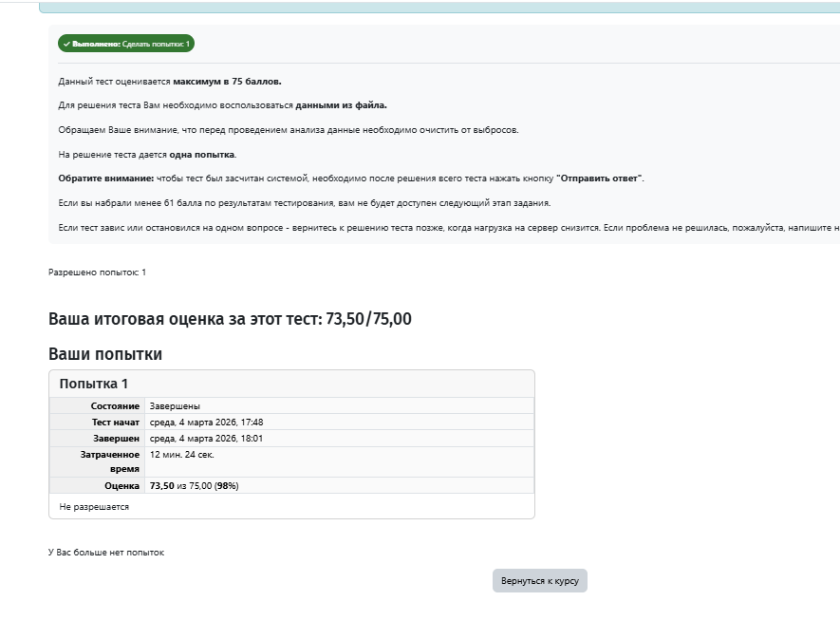This screenshot has height=620, width=840.
Task: Click the bold максимум в 75 баллов text
Action: (227, 81)
